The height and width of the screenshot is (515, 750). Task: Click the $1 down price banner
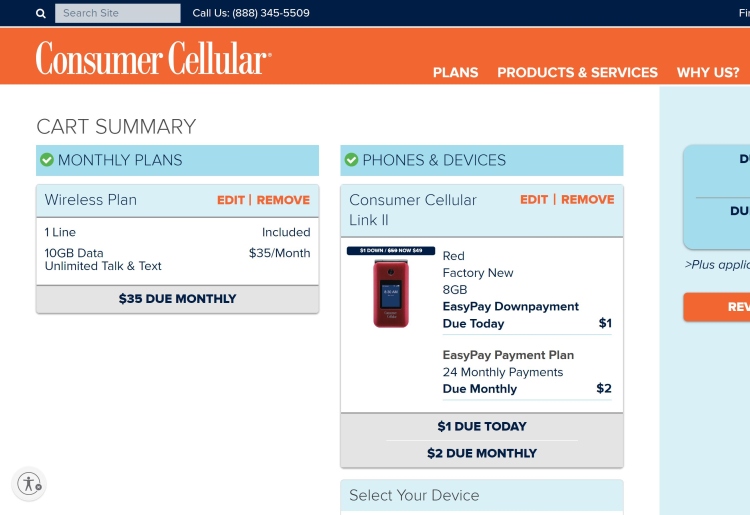[391, 251]
